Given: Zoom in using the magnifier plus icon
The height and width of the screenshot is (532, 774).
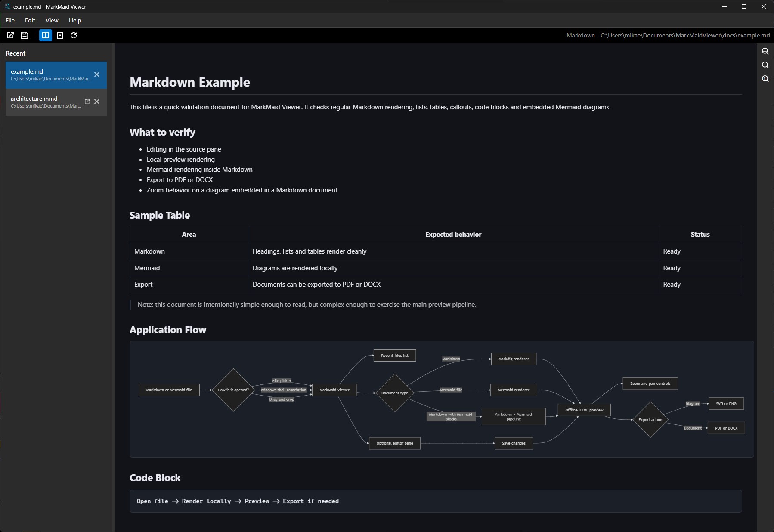Looking at the screenshot, I should [765, 51].
